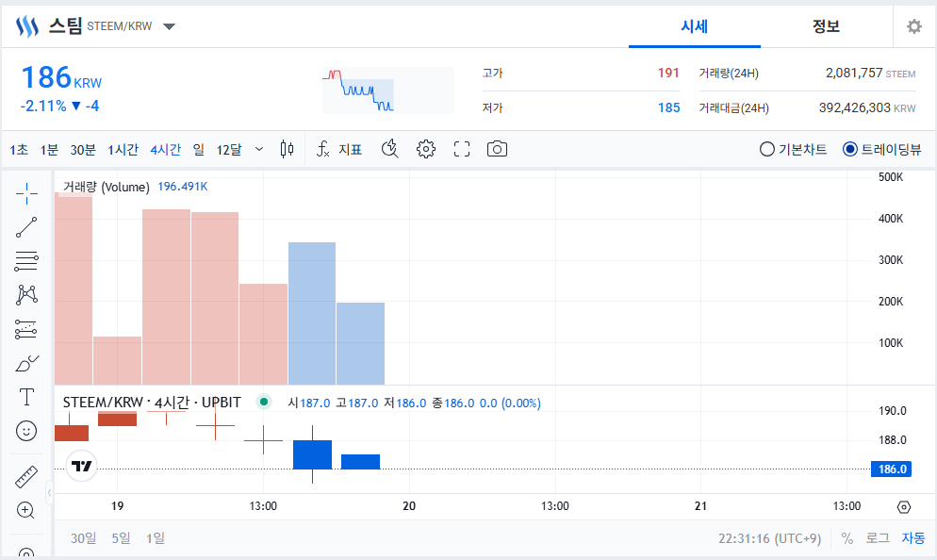Image resolution: width=937 pixels, height=560 pixels.
Task: Click the volume value 196.491K
Action: [x=183, y=187]
